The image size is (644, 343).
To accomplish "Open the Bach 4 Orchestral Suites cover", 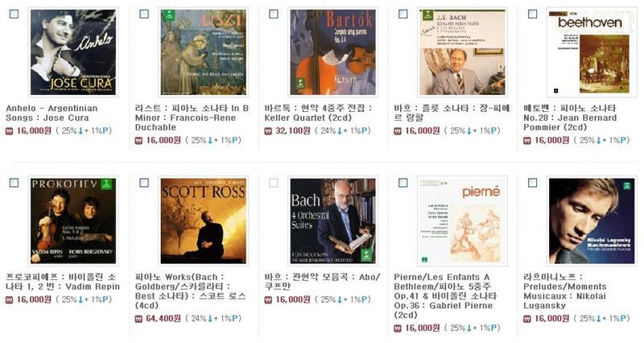I will [332, 221].
